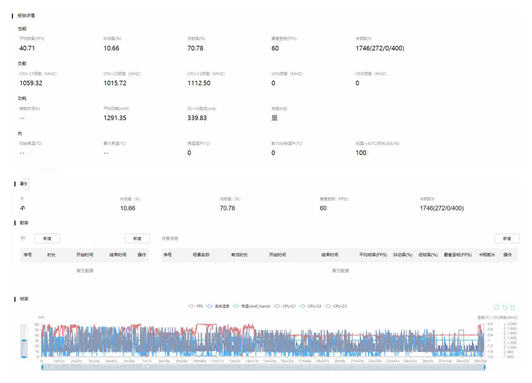Screen dimensions: 532x383
Task: Click the red FPS line in the chart plot
Action: 205,325
